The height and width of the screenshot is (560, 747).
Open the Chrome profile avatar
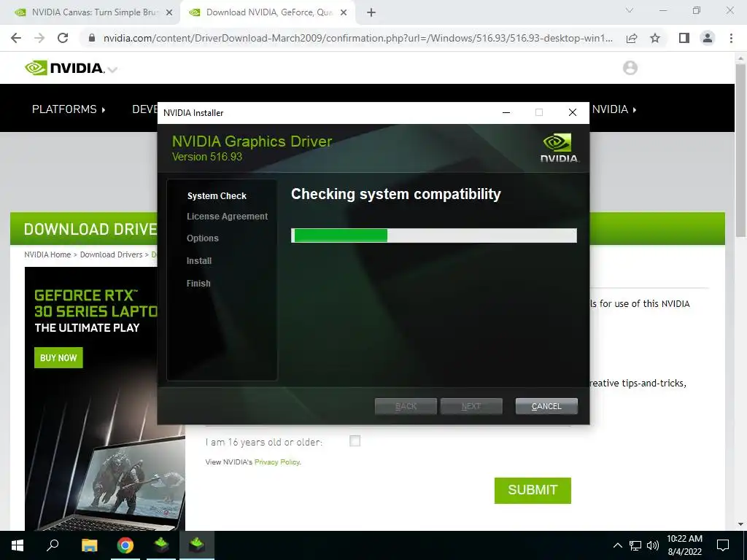pyautogui.click(x=708, y=38)
